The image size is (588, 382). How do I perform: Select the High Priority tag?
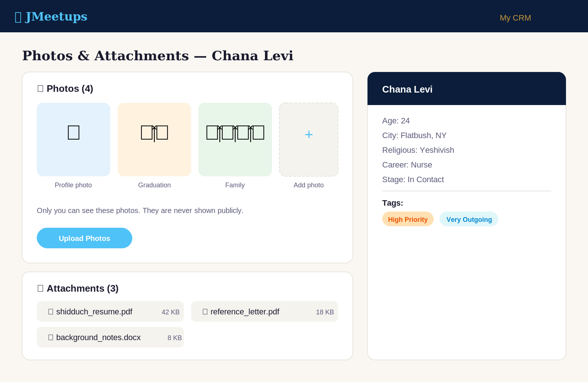(x=408, y=219)
